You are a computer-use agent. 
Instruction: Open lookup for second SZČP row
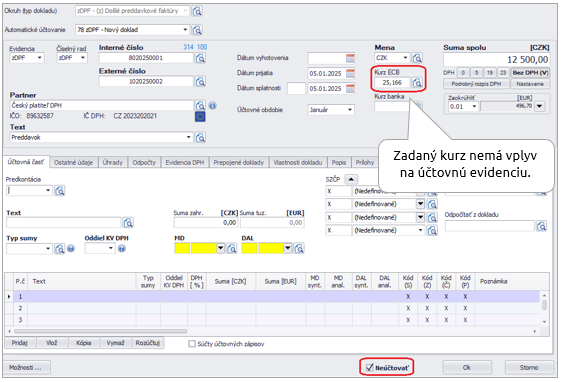[x=432, y=204]
